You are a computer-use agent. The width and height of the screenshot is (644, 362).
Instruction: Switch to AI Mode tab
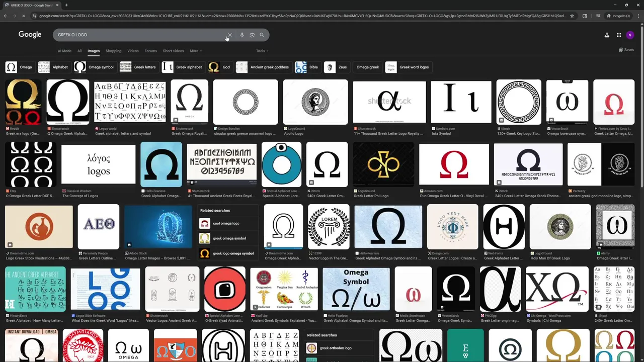[64, 51]
